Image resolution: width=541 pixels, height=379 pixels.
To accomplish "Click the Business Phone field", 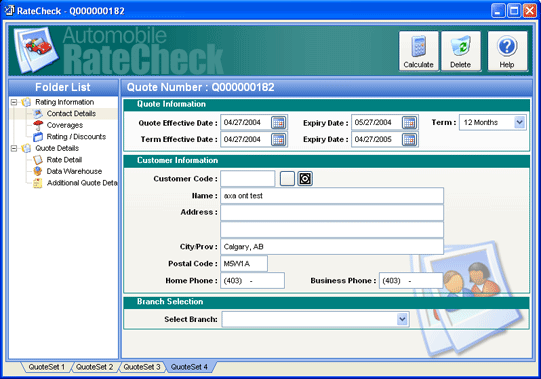I will tap(411, 281).
